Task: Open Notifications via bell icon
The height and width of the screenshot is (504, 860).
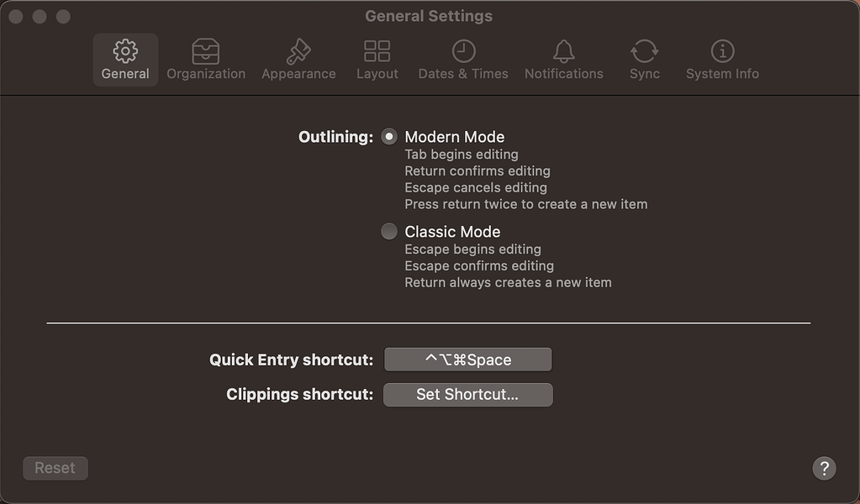Action: [563, 52]
